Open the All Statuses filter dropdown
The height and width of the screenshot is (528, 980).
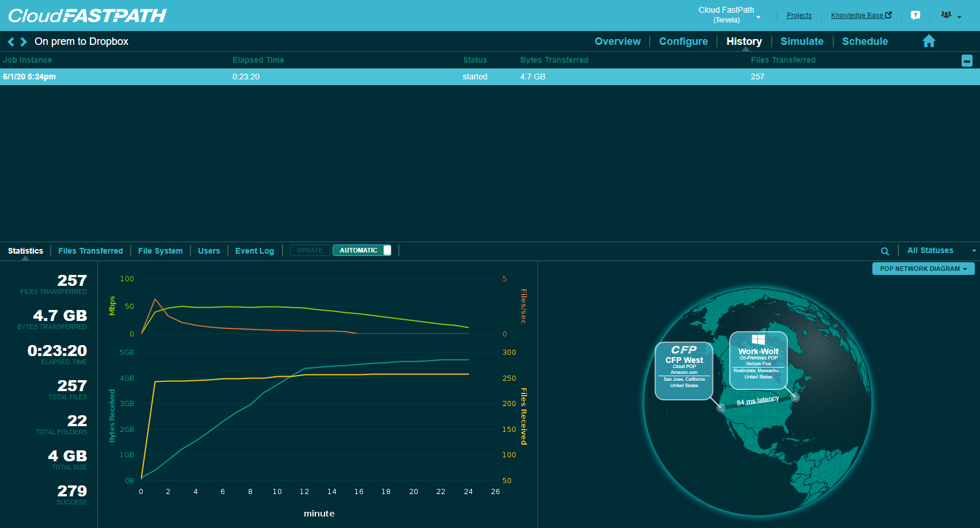pyautogui.click(x=940, y=251)
